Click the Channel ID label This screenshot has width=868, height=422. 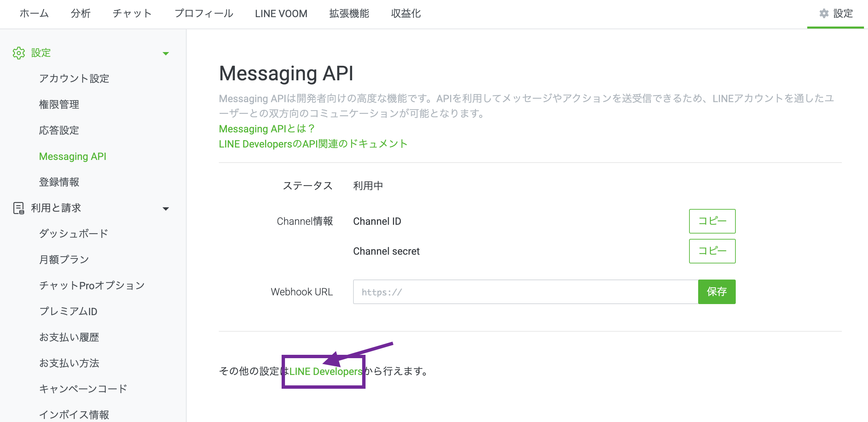pyautogui.click(x=377, y=221)
